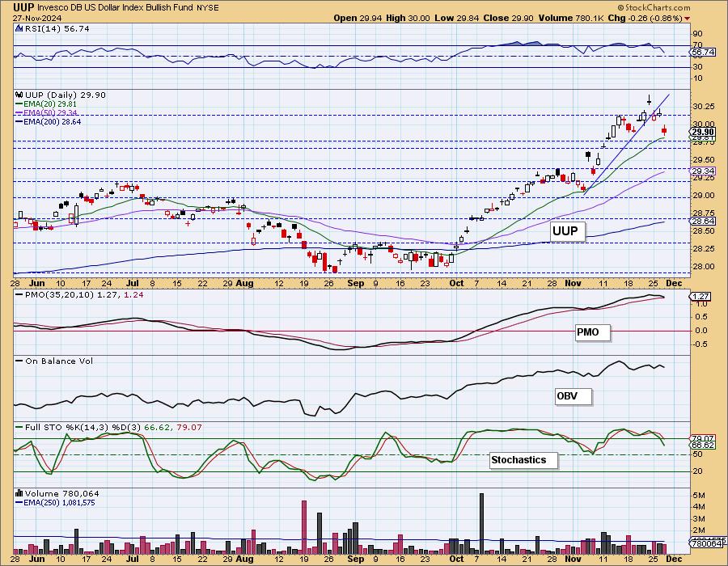Viewport: 728px width, 566px height.
Task: Click the Volume 780,064 panel label
Action: point(61,493)
